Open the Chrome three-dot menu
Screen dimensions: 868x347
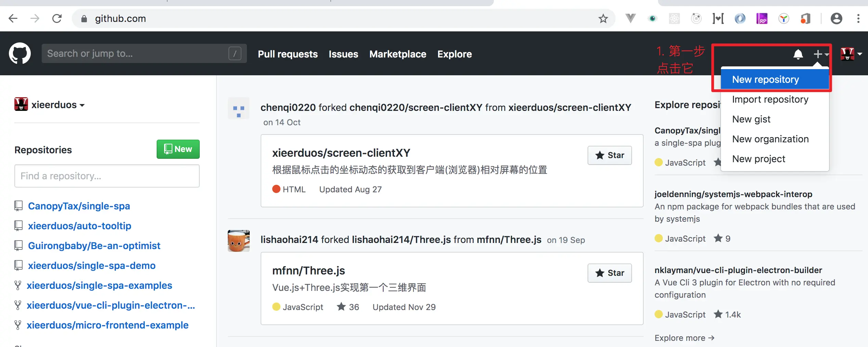click(858, 18)
